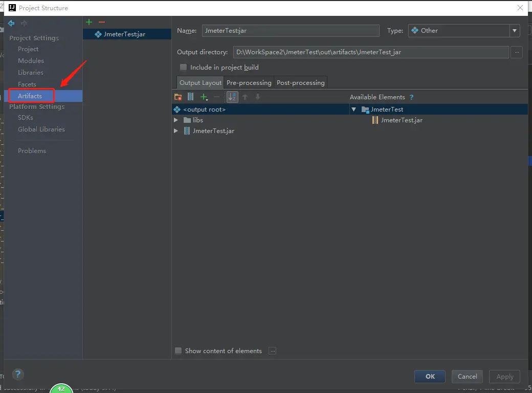Select the JmeterTest:jar artifact in list
Screen dimensions: 532x393
coord(127,34)
